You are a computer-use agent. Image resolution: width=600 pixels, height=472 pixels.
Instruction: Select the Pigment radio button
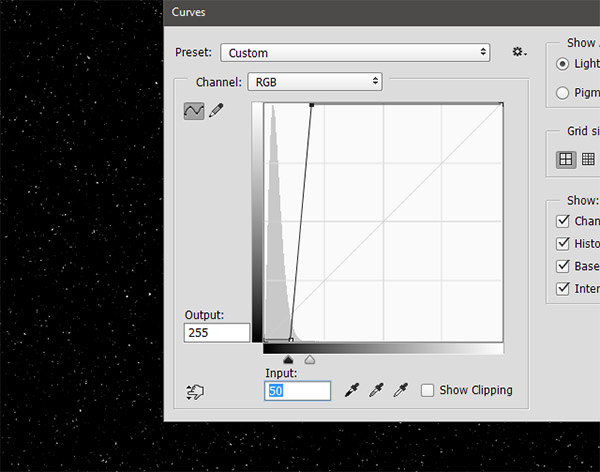tap(562, 93)
